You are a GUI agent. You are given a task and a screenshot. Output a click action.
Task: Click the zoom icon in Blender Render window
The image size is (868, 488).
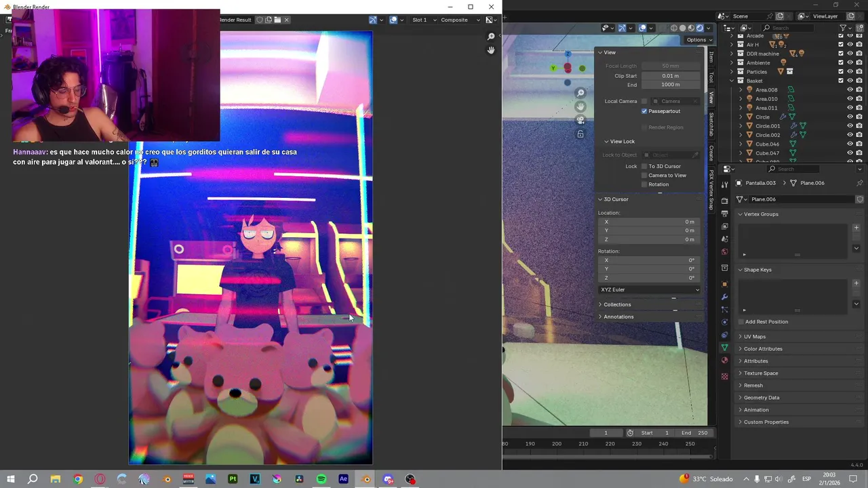pyautogui.click(x=491, y=37)
